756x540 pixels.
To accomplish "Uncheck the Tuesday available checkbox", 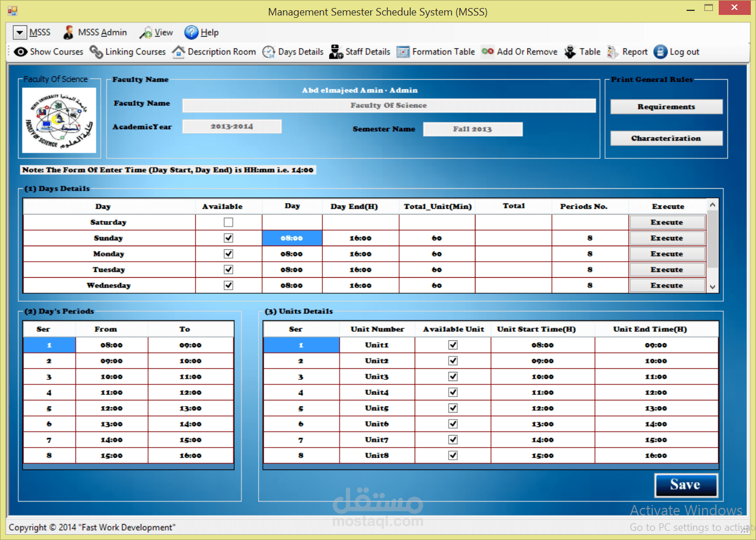I will click(228, 270).
